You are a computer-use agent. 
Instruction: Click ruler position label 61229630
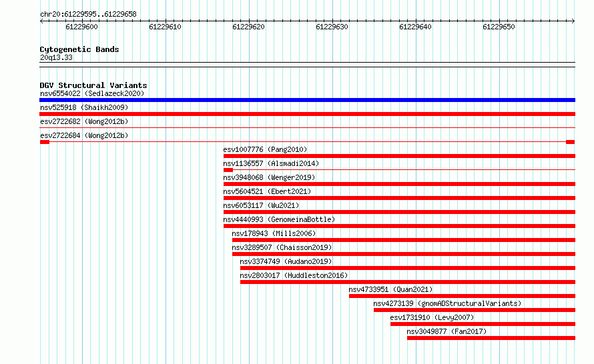(x=332, y=27)
